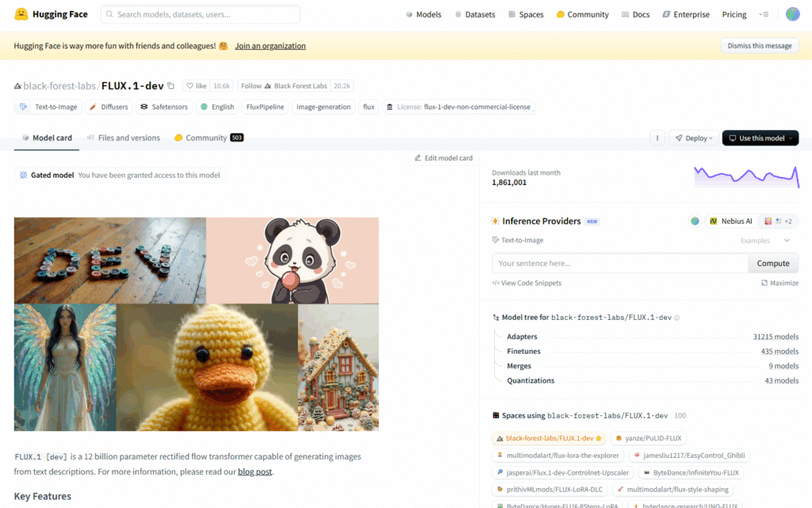Dismiss the organization banner message
The image size is (812, 508).
click(760, 45)
